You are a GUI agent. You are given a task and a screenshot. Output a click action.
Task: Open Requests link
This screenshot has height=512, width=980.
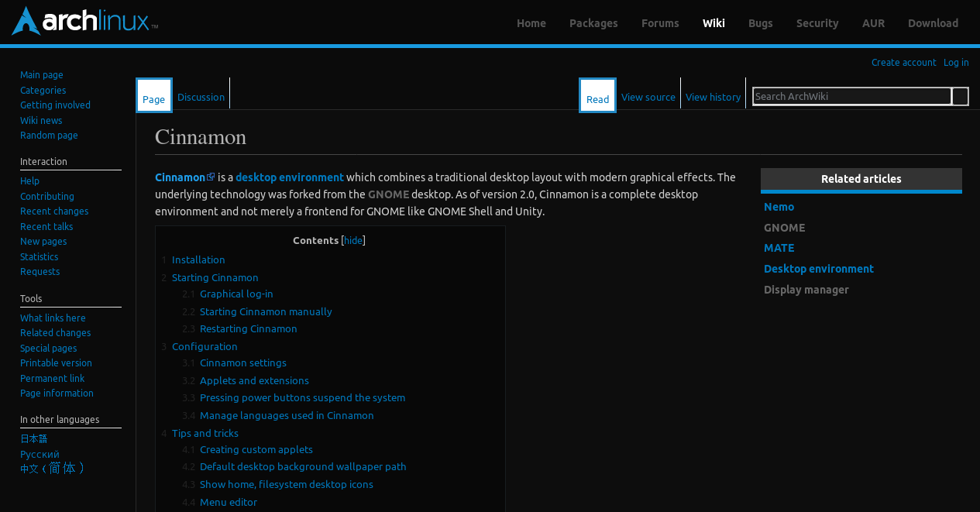point(40,272)
